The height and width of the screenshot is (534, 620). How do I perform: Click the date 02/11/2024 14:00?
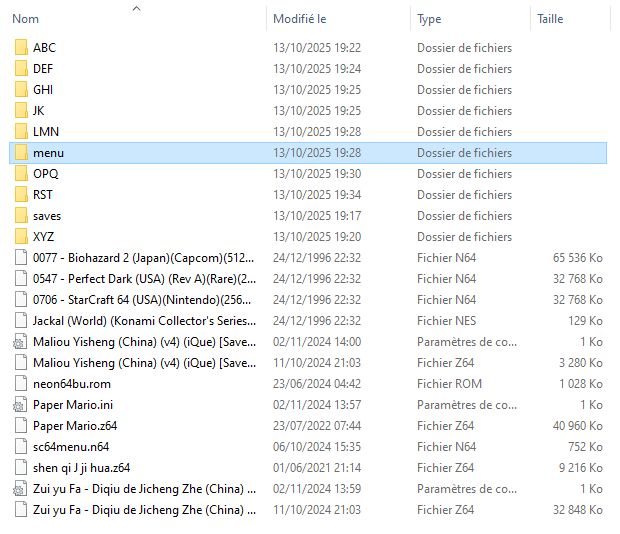(x=317, y=342)
